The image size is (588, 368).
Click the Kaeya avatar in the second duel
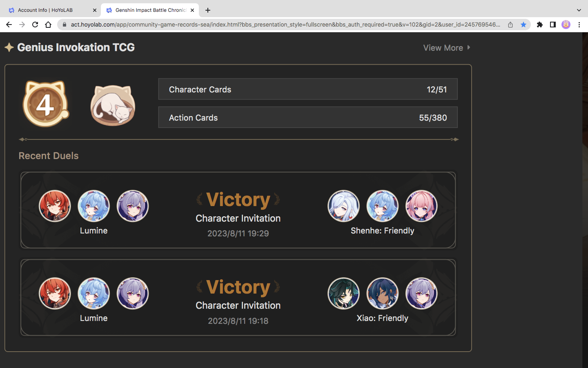click(x=383, y=294)
